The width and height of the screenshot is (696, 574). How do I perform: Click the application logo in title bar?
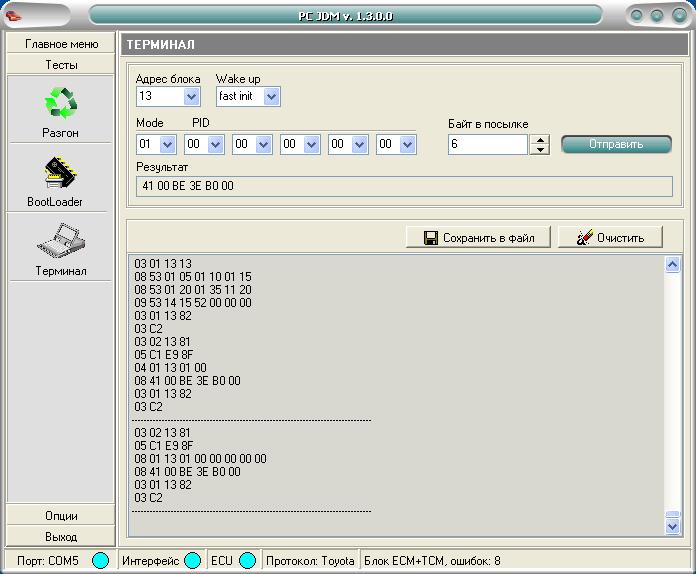pos(14,15)
